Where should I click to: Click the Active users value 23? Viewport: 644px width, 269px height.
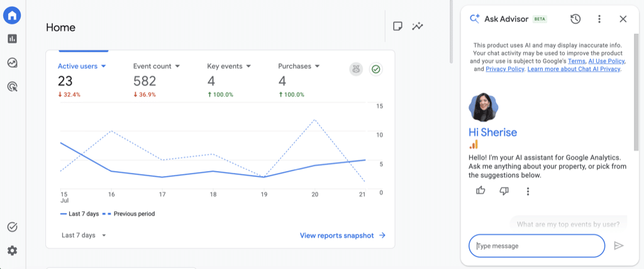(x=65, y=81)
